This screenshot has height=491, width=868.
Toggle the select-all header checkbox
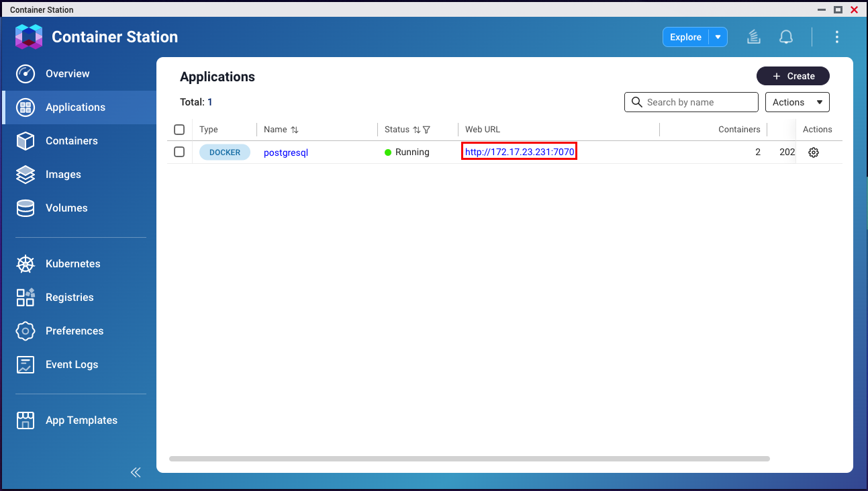pos(179,130)
